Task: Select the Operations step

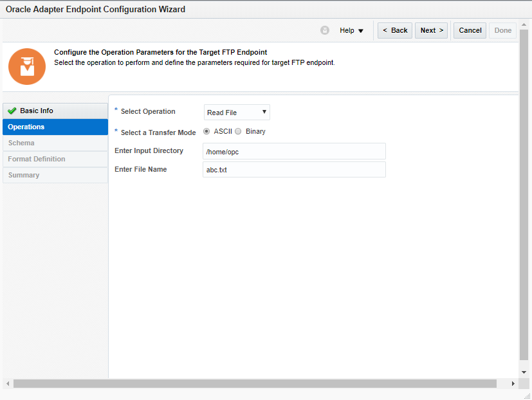Action: [55, 127]
